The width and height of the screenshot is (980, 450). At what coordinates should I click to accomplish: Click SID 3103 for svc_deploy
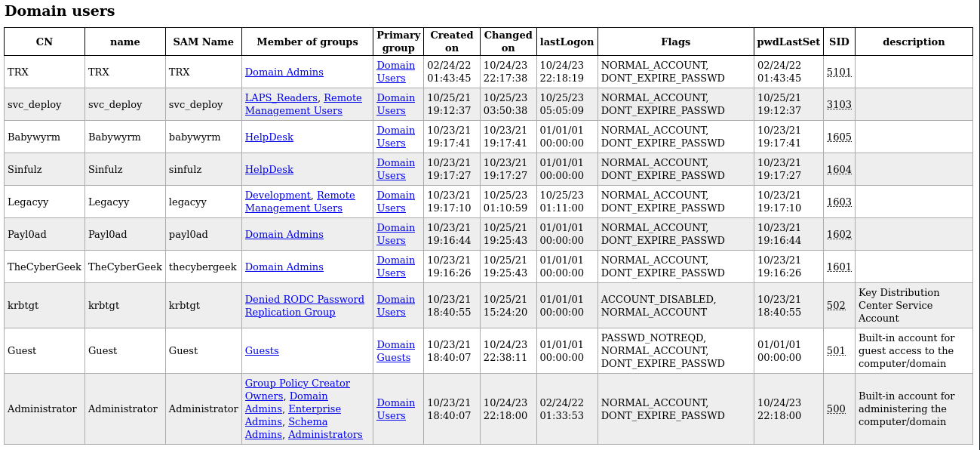(839, 105)
